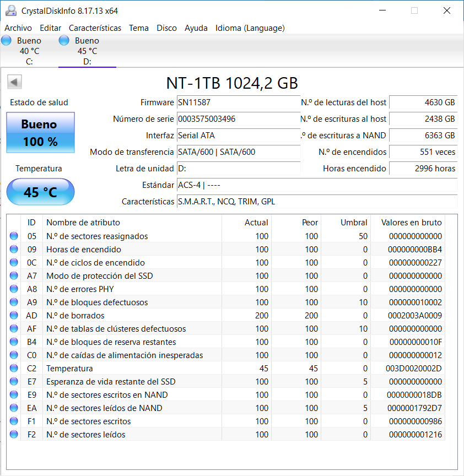Select the N.º de borrados attribute row
The width and height of the screenshot is (464, 476).
(132, 316)
